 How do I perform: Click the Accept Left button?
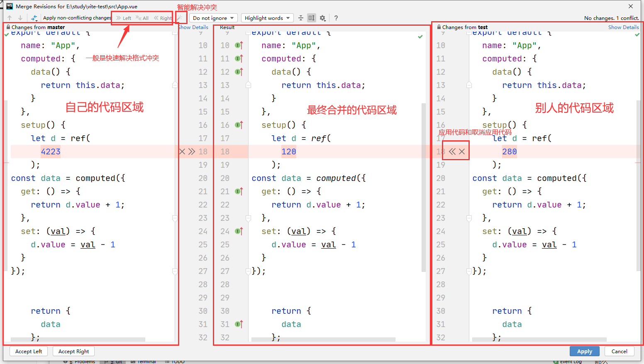point(29,351)
